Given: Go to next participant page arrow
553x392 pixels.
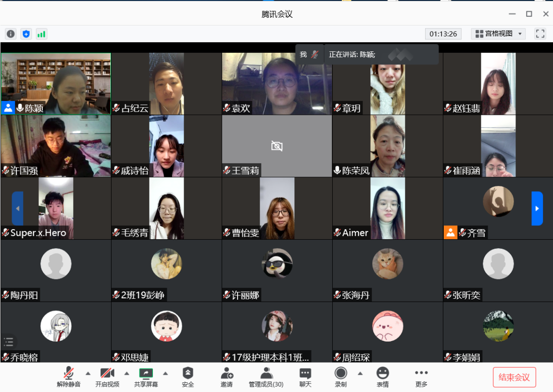Looking at the screenshot, I should 537,208.
